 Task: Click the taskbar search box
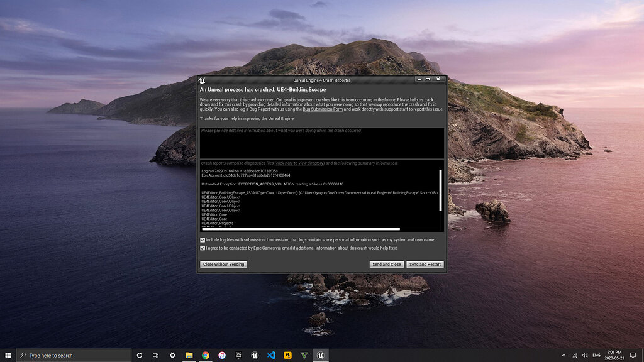coord(74,355)
